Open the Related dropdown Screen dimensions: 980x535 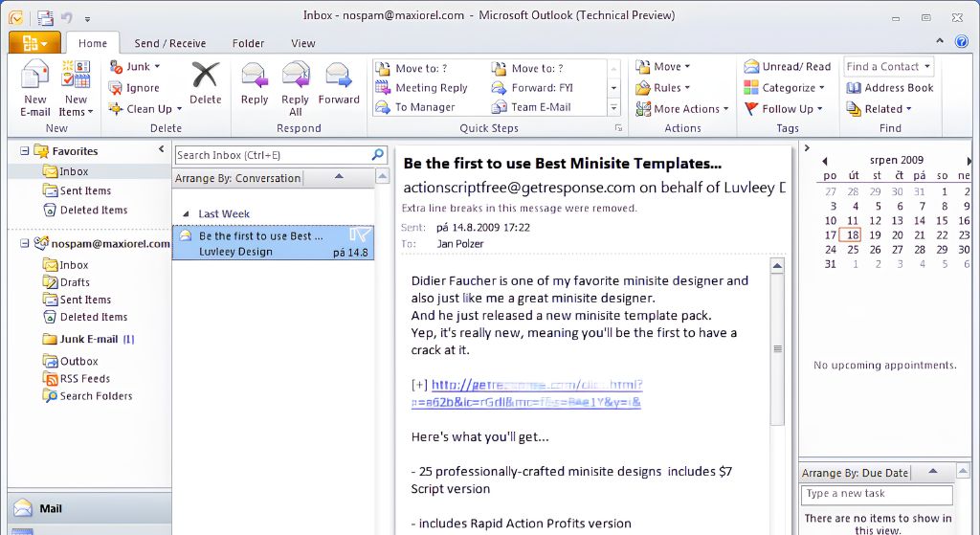pos(879,109)
